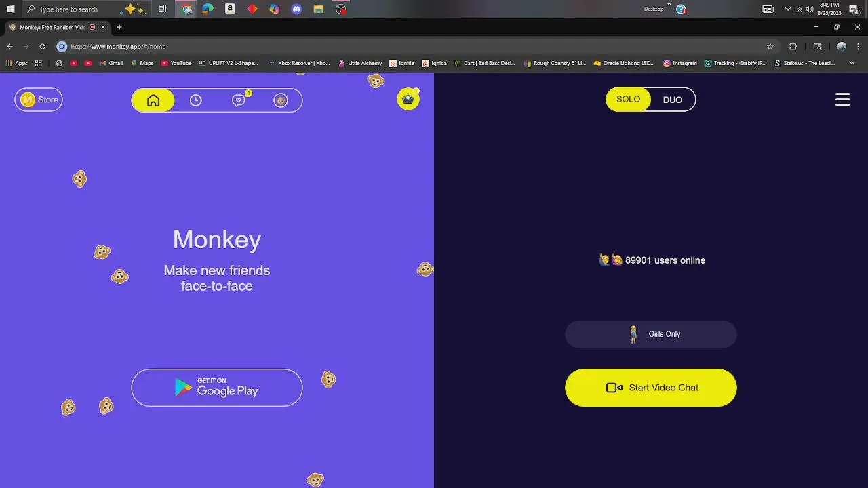Expand the bookmarks overflow chevron

(852, 63)
